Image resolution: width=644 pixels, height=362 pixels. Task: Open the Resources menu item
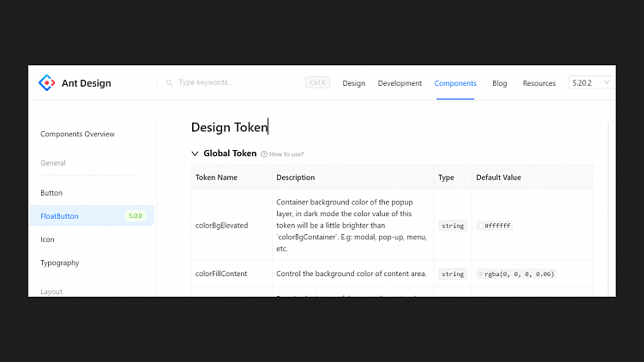[539, 83]
